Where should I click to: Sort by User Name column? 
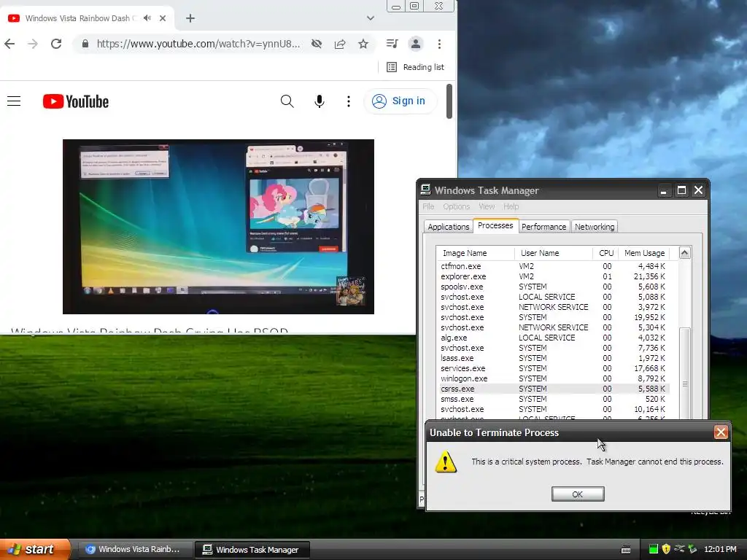pyautogui.click(x=554, y=253)
